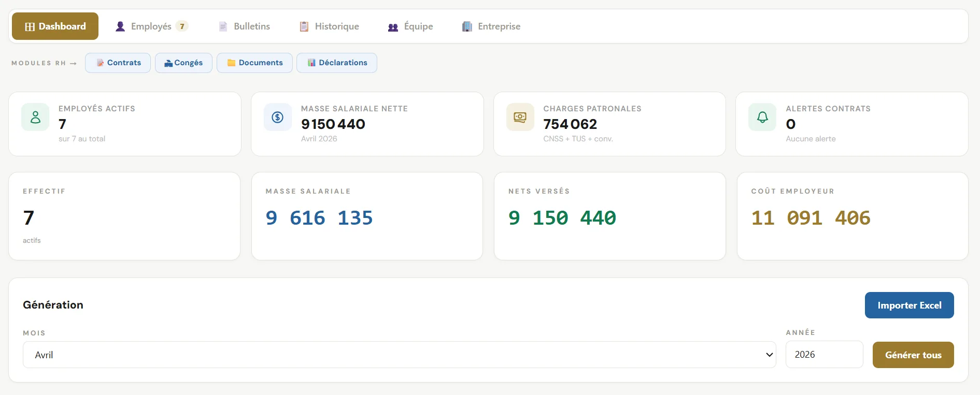The image size is (980, 395).
Task: Open the Bulletins tab
Action: pos(245,26)
